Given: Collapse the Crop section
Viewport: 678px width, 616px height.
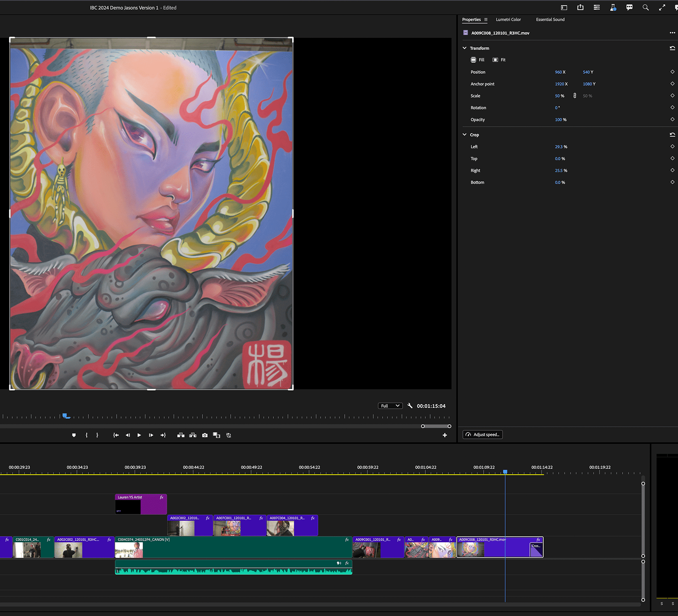Looking at the screenshot, I should [464, 134].
